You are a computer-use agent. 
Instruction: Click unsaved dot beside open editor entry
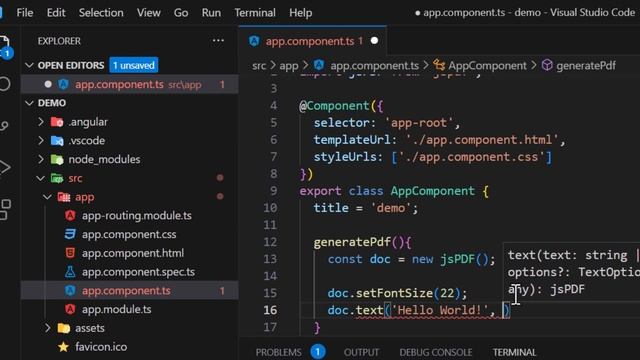click(48, 84)
